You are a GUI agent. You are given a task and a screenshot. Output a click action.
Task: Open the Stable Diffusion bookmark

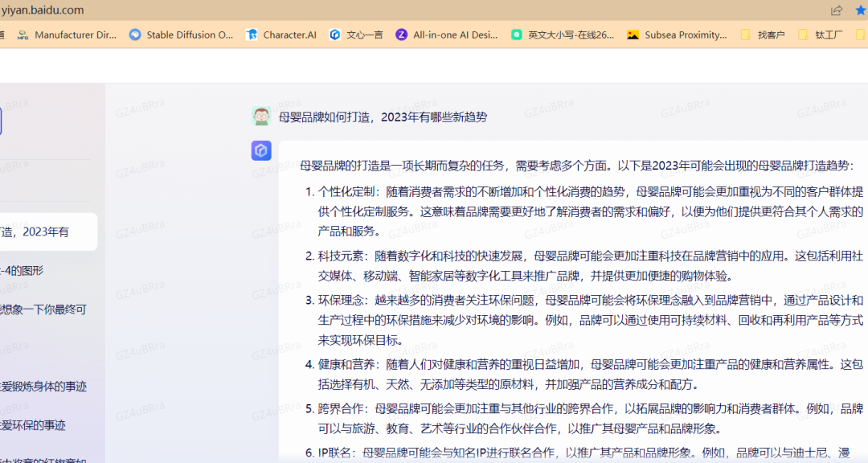[x=182, y=35]
